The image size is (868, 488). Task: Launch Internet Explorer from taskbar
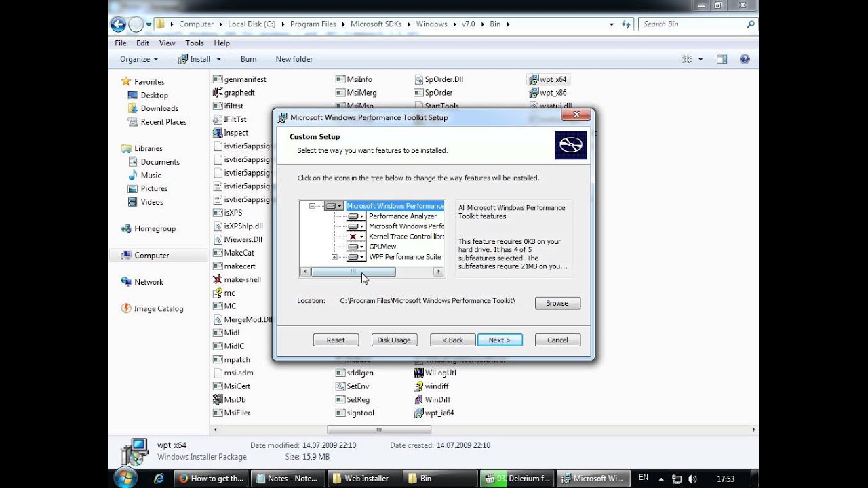(x=159, y=478)
